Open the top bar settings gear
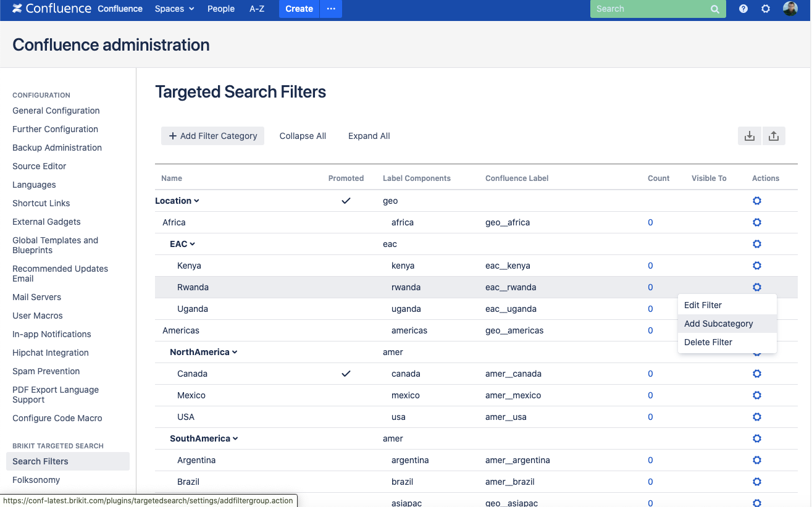Image resolution: width=812 pixels, height=507 pixels. tap(766, 9)
